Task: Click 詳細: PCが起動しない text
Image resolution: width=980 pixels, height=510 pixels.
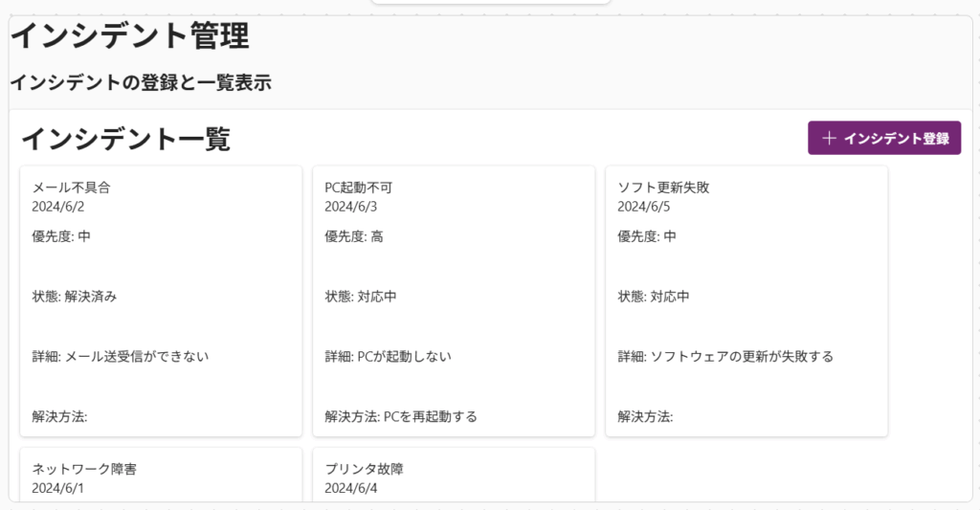Action: pos(388,356)
